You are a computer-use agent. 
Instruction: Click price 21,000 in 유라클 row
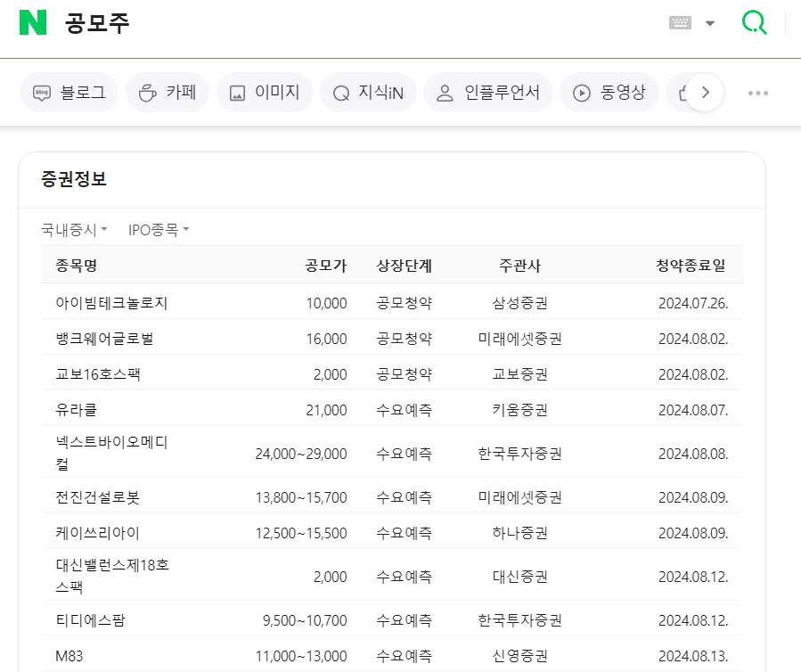(326, 410)
